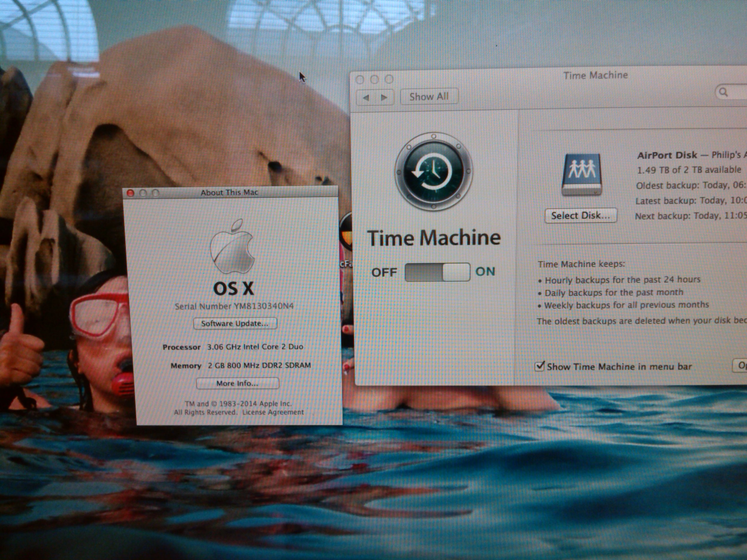The image size is (747, 560).
Task: Click the 2 GB 800 MHz DDR2 SDRAM value
Action: 259,365
